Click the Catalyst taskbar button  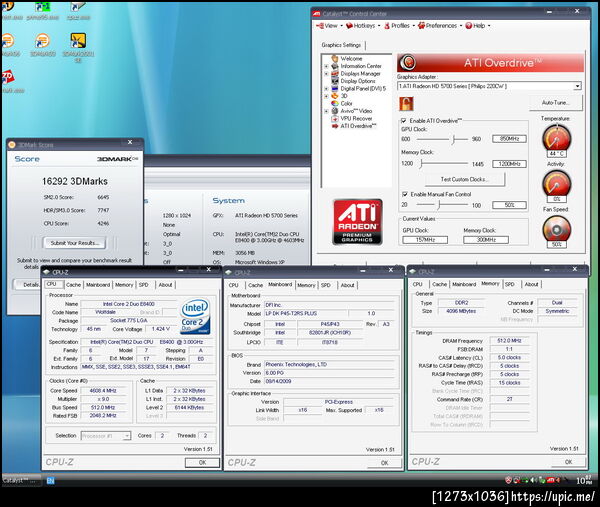pos(21,481)
